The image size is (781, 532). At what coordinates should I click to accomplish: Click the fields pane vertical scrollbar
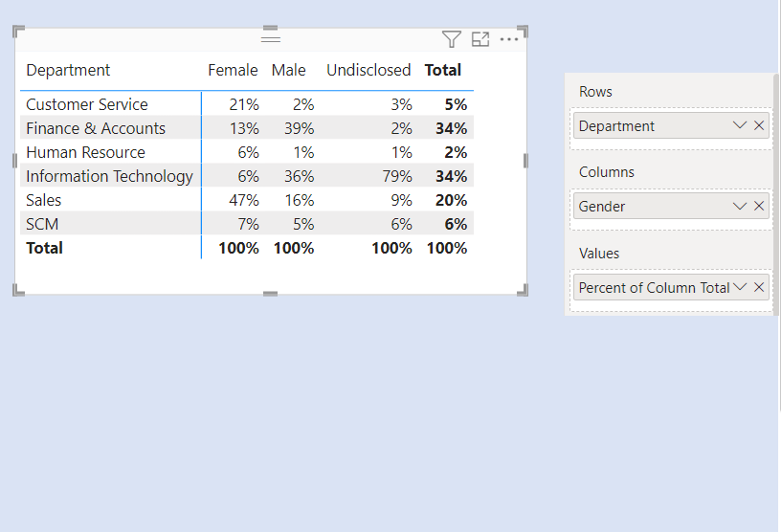click(x=776, y=191)
